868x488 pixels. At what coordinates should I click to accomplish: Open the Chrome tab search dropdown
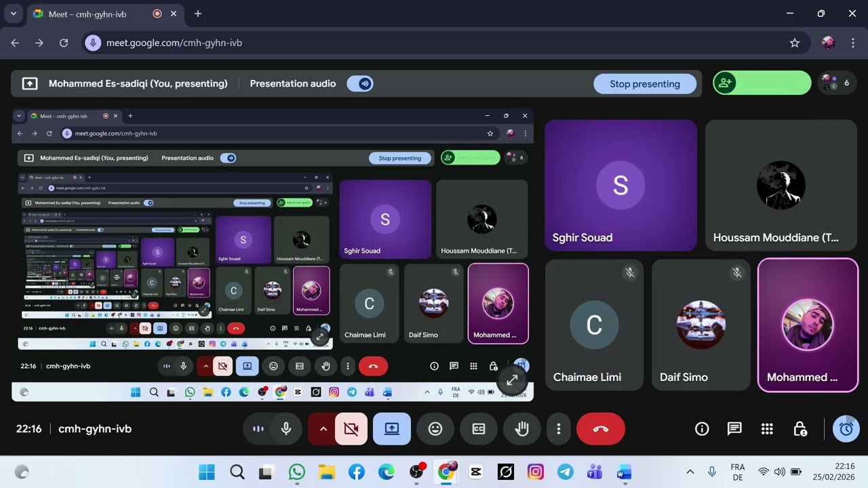click(x=13, y=14)
